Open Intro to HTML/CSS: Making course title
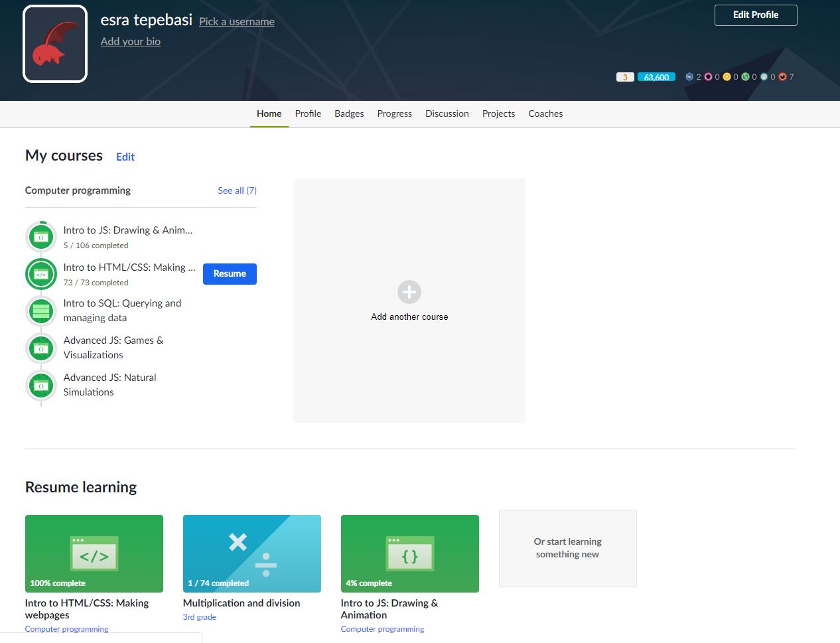Screen dimensions: 840x643 (129, 267)
